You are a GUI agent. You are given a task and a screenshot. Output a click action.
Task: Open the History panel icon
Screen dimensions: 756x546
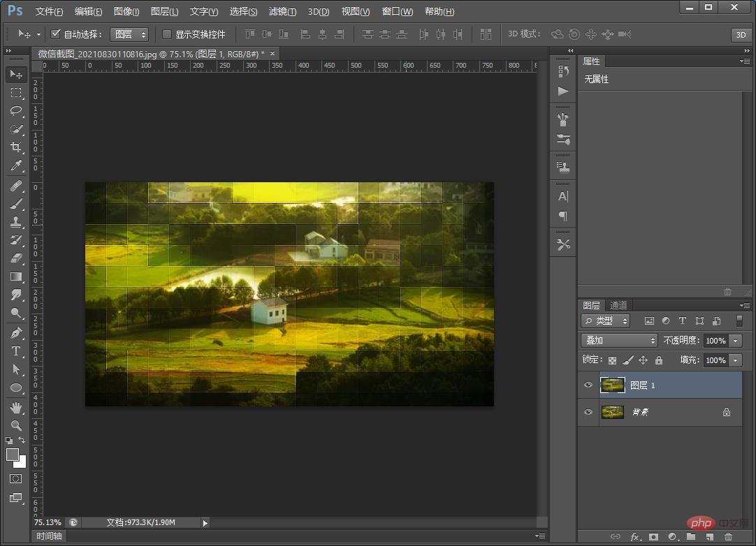pyautogui.click(x=563, y=72)
